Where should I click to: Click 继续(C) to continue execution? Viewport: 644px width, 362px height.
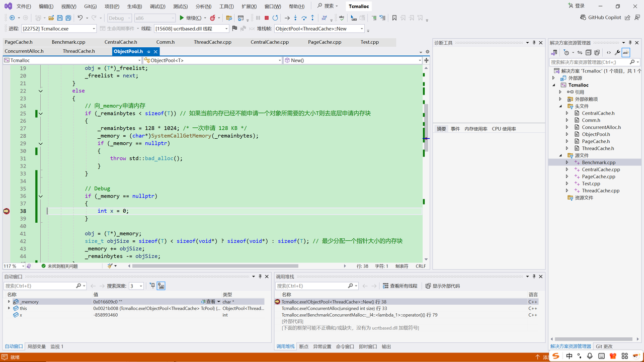click(191, 18)
